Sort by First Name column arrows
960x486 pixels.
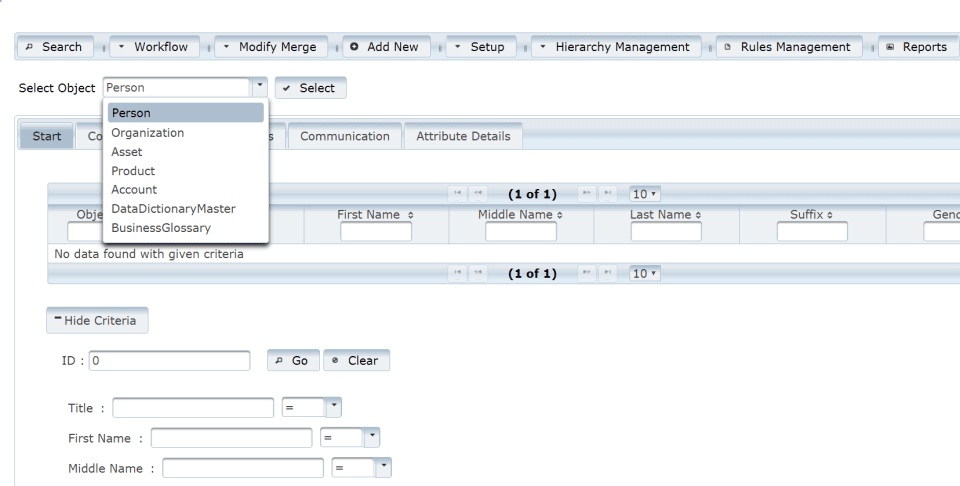[411, 215]
